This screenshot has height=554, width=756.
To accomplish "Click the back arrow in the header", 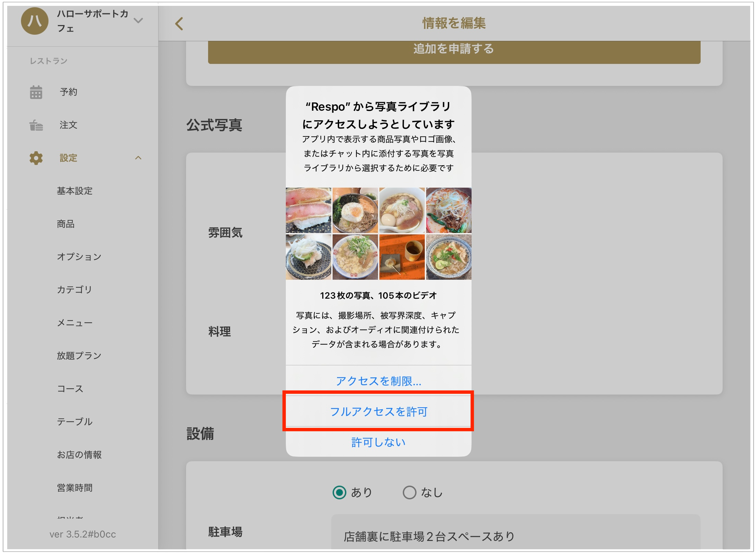I will pyautogui.click(x=179, y=24).
